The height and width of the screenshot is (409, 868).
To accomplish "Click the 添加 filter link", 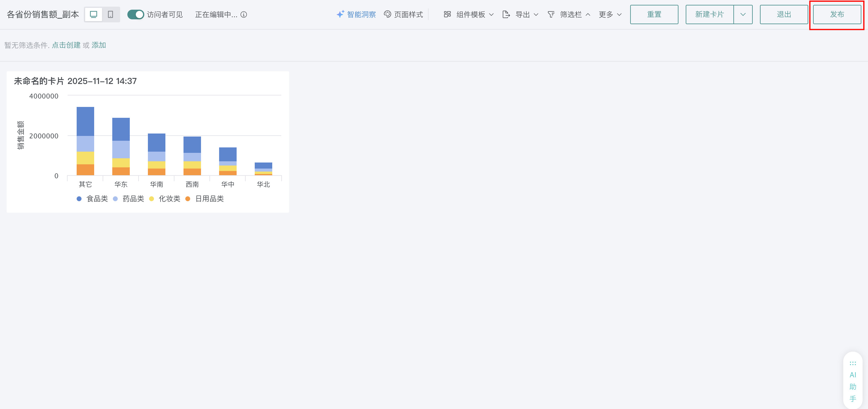I will pyautogui.click(x=99, y=45).
